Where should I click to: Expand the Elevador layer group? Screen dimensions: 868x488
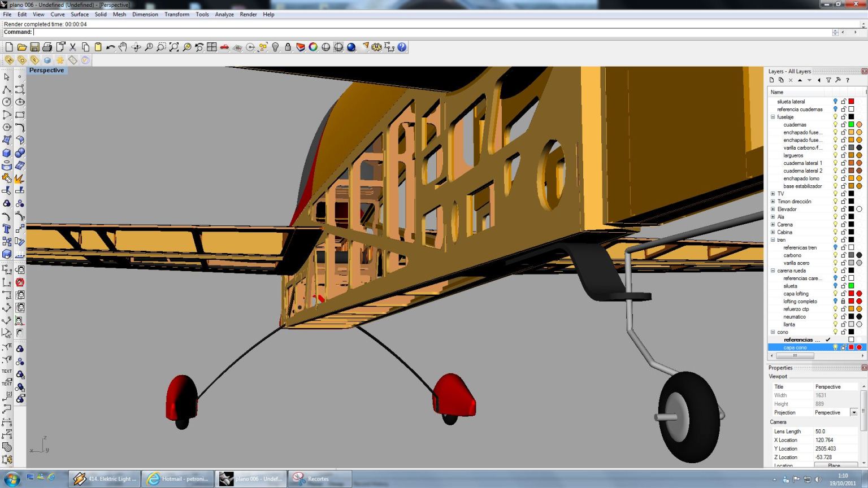coord(772,209)
